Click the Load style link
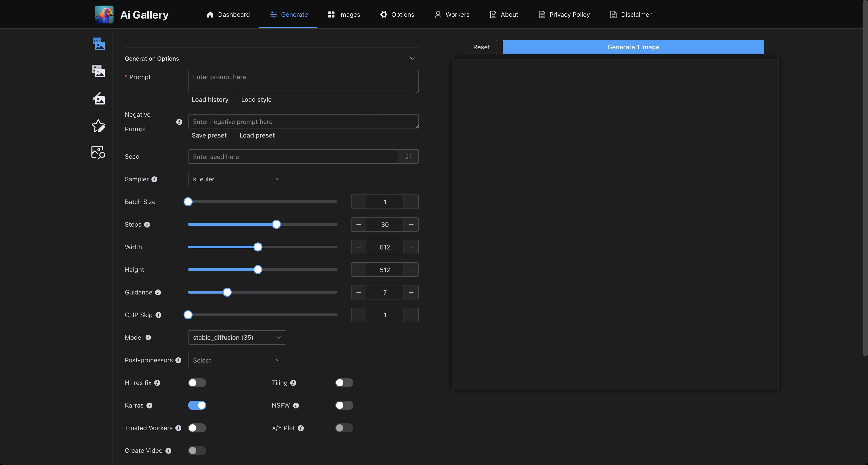Screen dimensions: 868x465 pyautogui.click(x=256, y=100)
